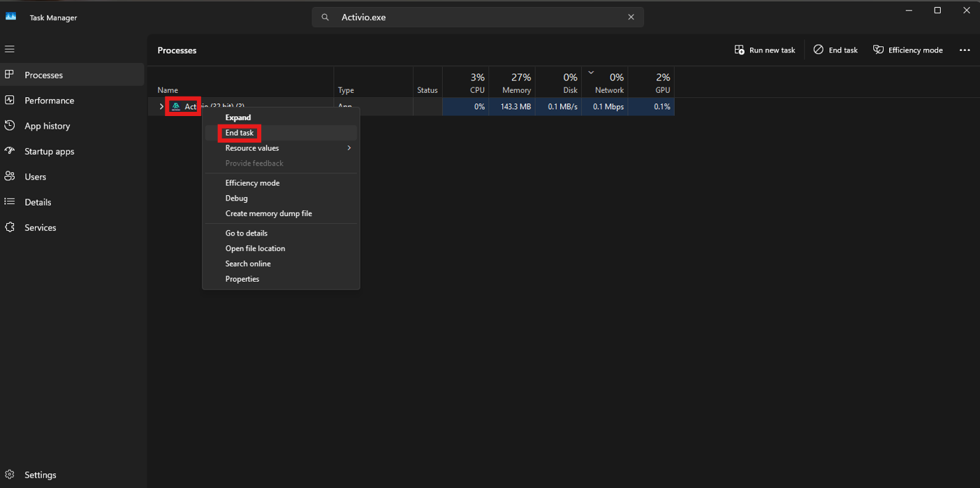Open Task Manager Settings
980x488 pixels.
40,475
